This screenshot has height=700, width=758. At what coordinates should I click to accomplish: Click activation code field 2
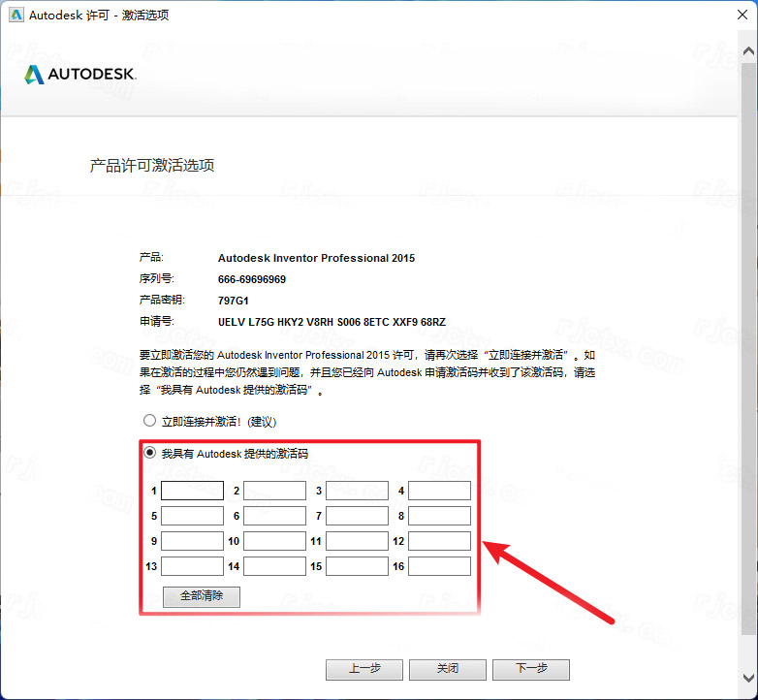(x=274, y=491)
